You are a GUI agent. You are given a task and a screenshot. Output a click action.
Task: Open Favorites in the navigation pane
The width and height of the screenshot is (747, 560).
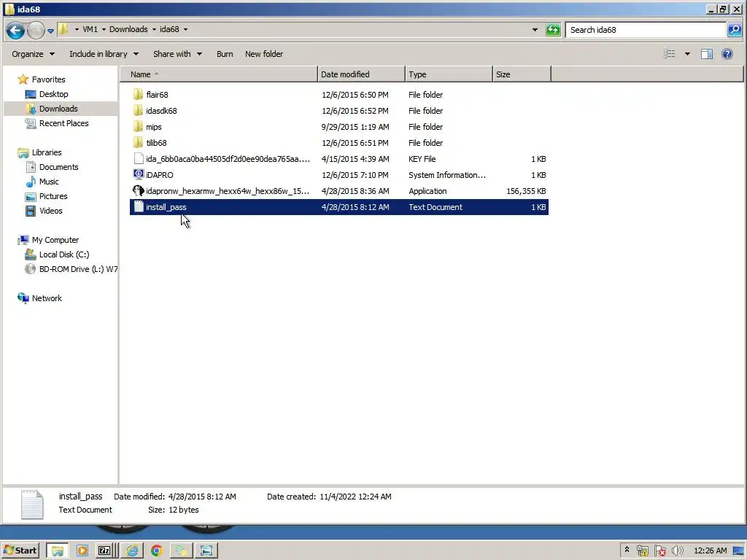(48, 79)
